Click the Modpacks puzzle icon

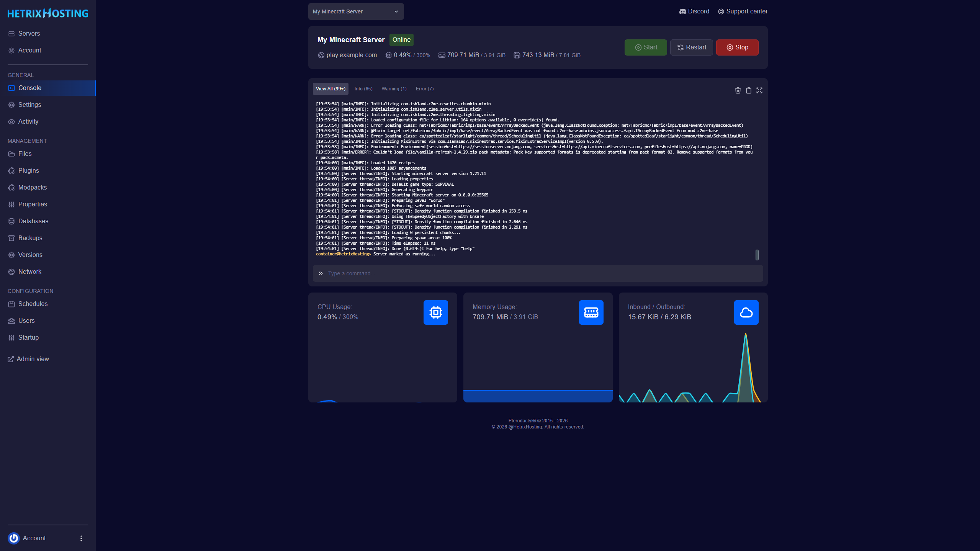point(11,188)
